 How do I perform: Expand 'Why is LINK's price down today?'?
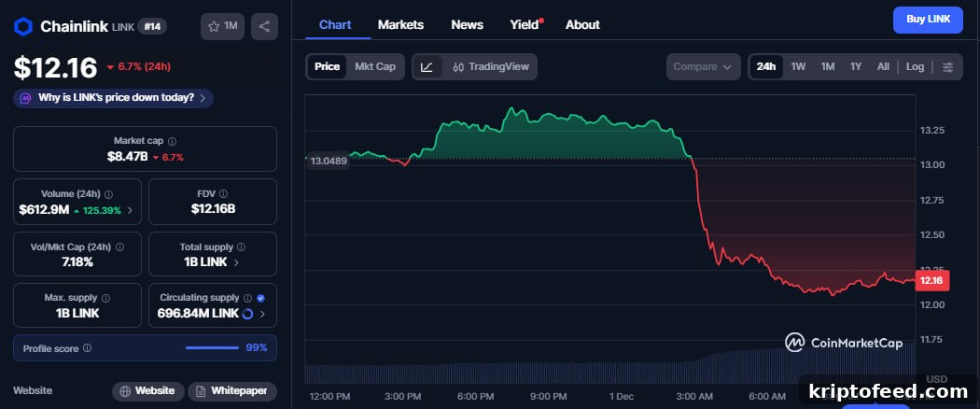(x=113, y=98)
